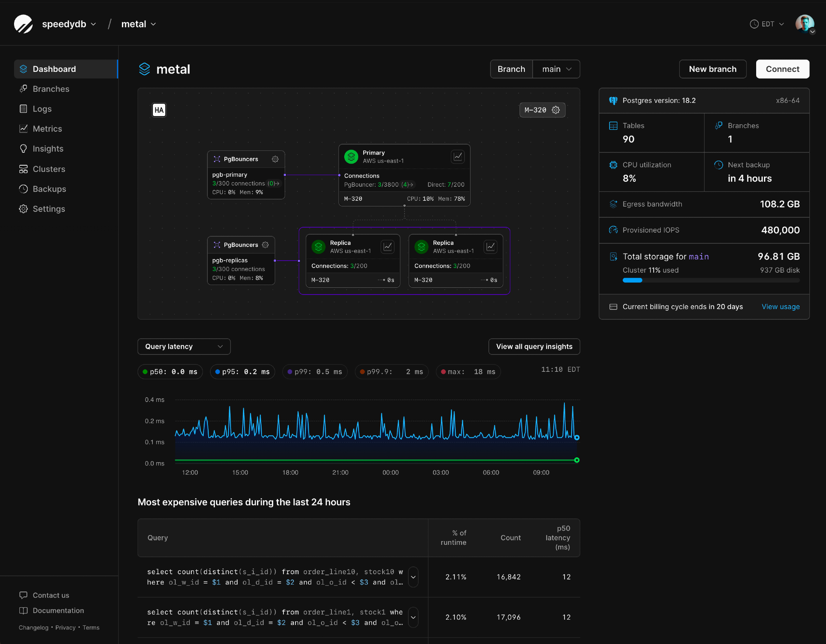Viewport: 826px width, 644px height.
Task: Click the Primary node metrics chart icon
Action: click(458, 157)
